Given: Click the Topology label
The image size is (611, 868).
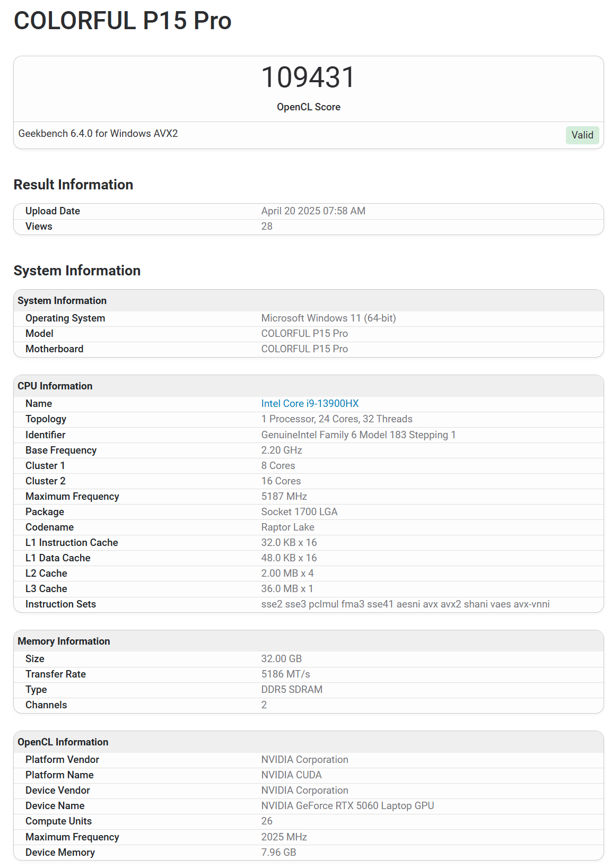Looking at the screenshot, I should (46, 419).
